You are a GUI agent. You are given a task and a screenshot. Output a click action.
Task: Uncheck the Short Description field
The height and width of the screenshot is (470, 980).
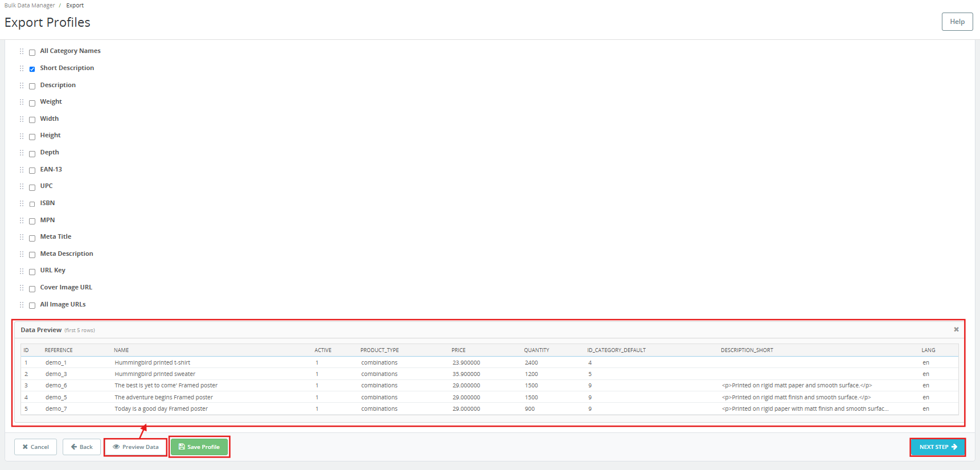32,69
